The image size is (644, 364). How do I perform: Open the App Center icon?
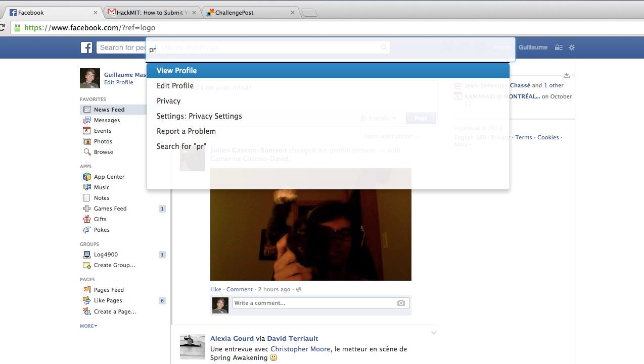(x=87, y=177)
